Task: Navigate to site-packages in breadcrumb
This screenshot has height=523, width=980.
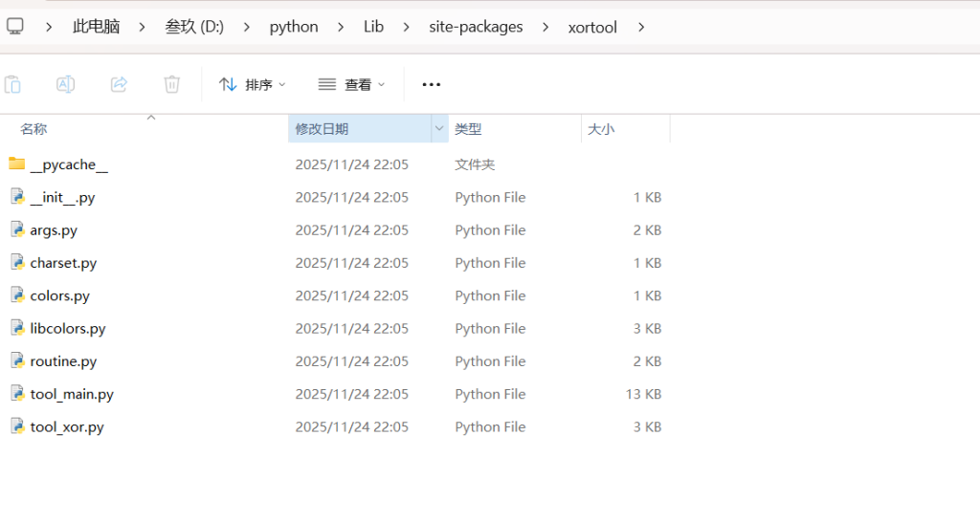Action: click(x=476, y=26)
